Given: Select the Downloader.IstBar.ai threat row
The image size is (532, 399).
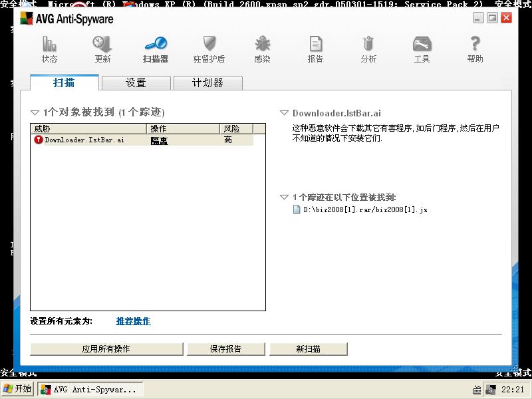Looking at the screenshot, I should [x=142, y=140].
